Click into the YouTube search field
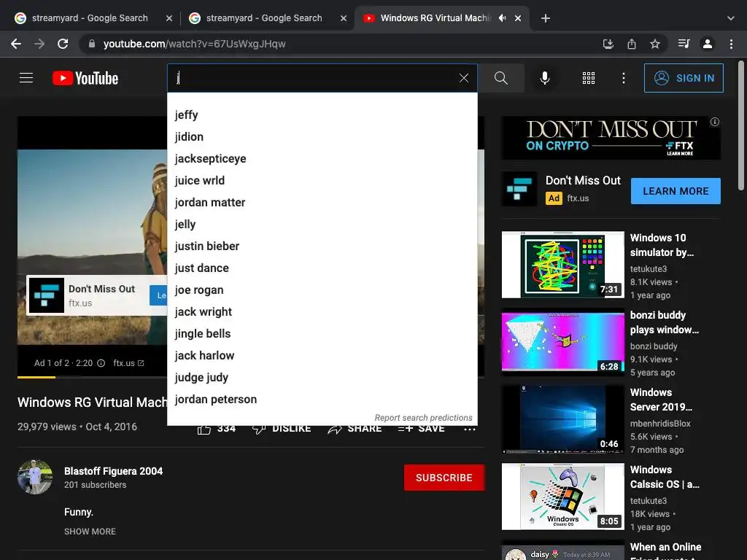Image resolution: width=747 pixels, height=560 pixels. [x=314, y=78]
